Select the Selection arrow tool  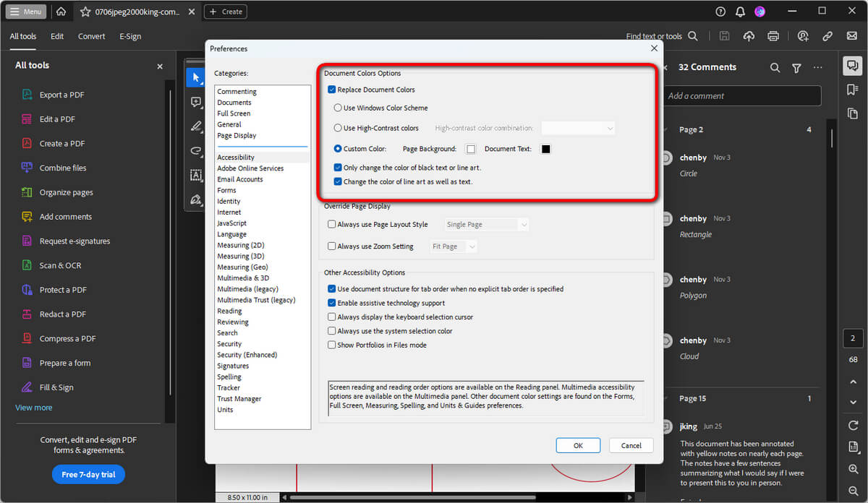(195, 77)
